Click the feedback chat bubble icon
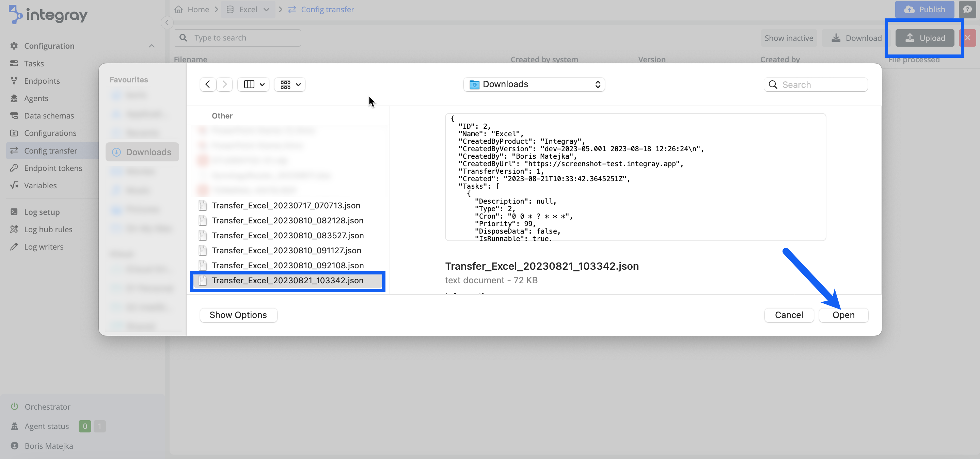 pyautogui.click(x=967, y=9)
